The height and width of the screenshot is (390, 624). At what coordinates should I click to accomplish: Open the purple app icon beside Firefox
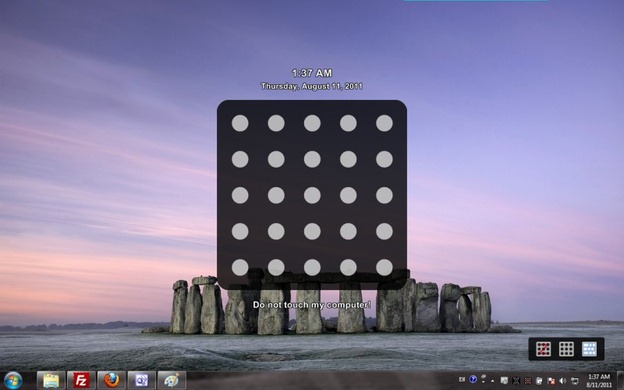[141, 380]
